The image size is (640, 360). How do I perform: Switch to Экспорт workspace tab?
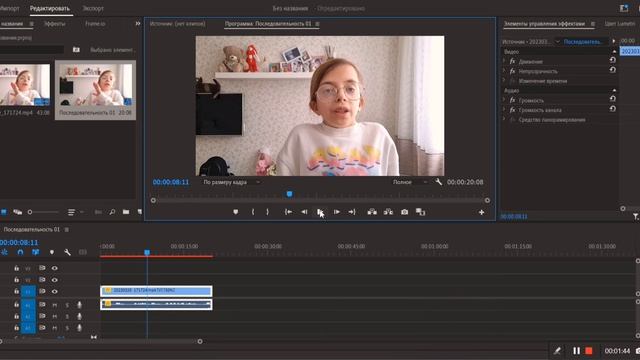[x=93, y=8]
